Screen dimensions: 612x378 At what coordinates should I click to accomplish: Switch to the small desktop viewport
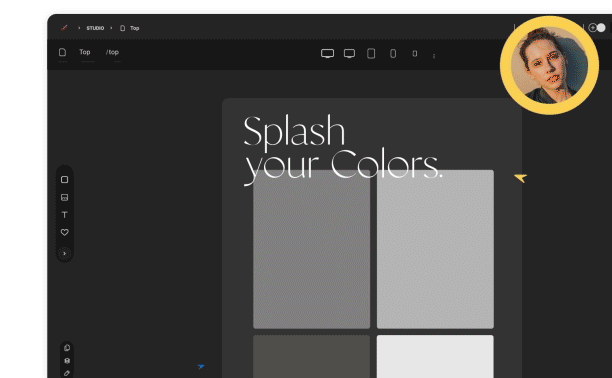click(x=349, y=53)
